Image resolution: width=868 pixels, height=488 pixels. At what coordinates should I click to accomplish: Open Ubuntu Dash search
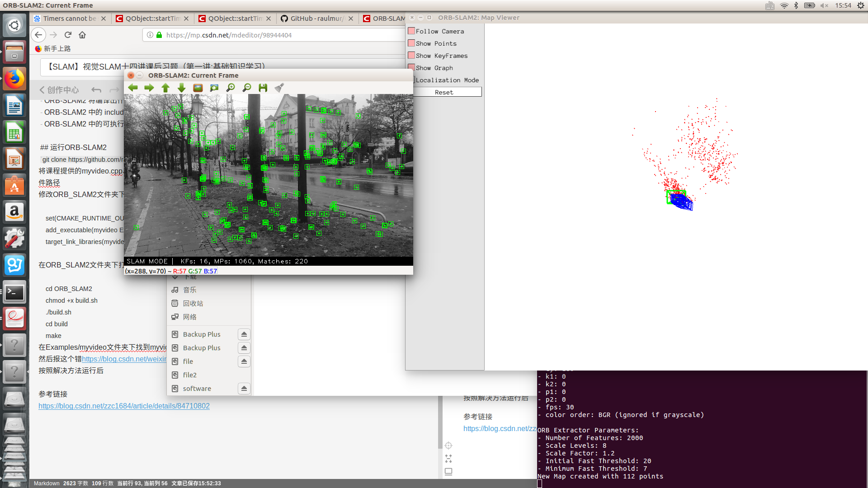(x=14, y=25)
